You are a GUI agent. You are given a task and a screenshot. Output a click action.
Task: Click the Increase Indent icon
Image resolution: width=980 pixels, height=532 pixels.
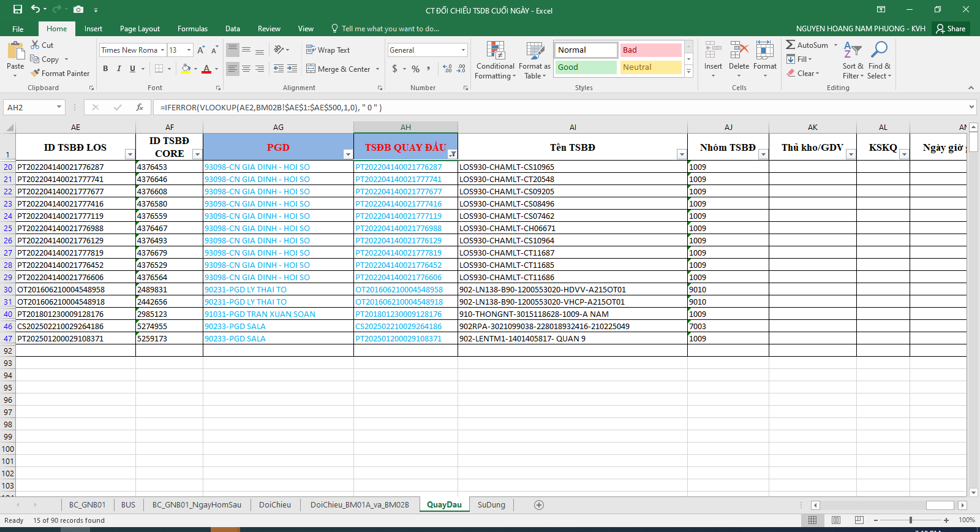point(292,69)
